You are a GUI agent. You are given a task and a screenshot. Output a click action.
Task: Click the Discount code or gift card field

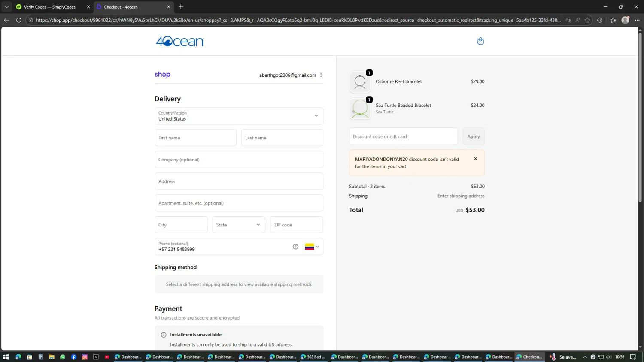point(403,136)
